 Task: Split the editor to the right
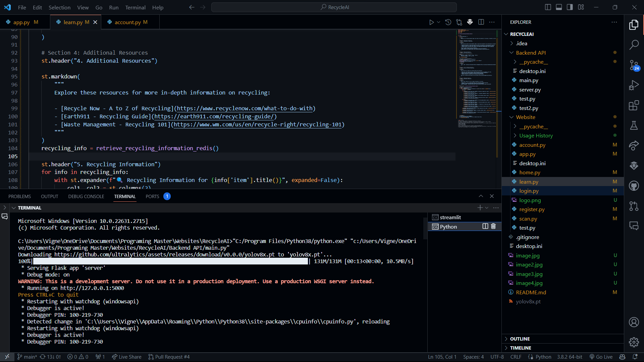[x=481, y=22]
